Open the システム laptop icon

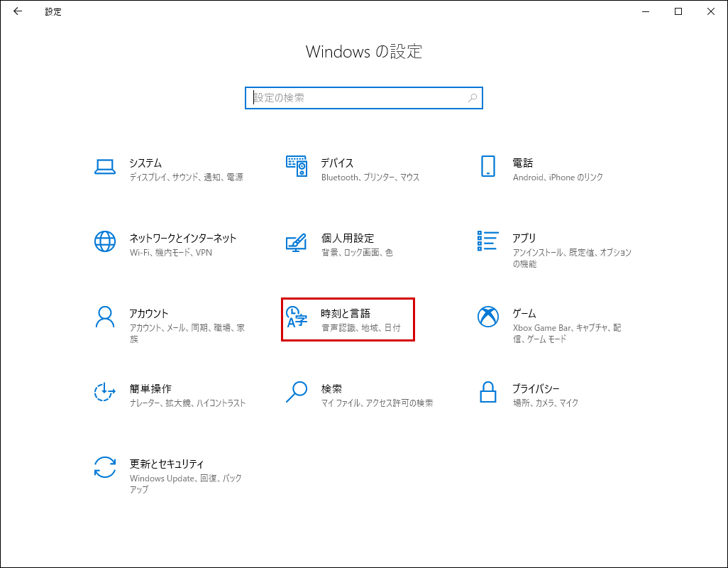(105, 167)
